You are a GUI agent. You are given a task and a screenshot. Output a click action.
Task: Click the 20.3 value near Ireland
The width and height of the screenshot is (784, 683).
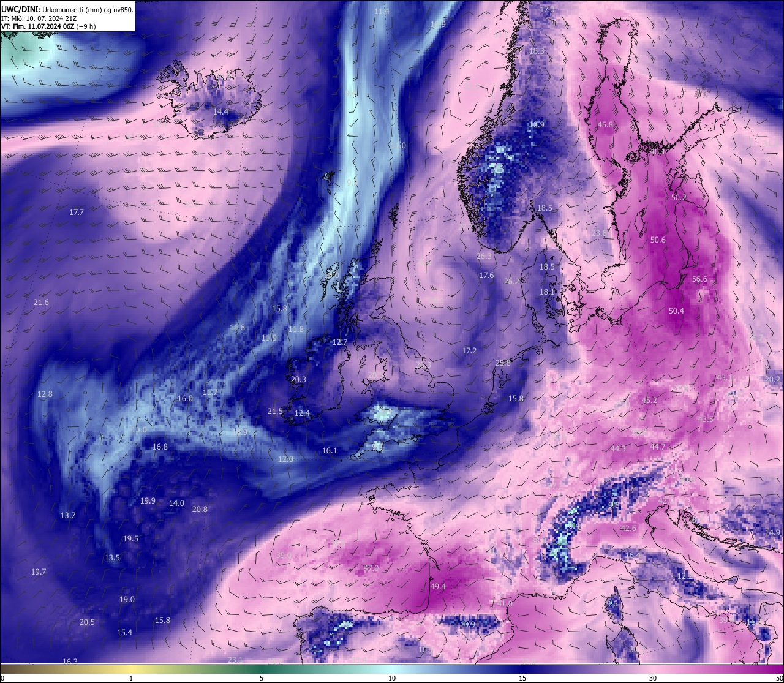click(298, 379)
